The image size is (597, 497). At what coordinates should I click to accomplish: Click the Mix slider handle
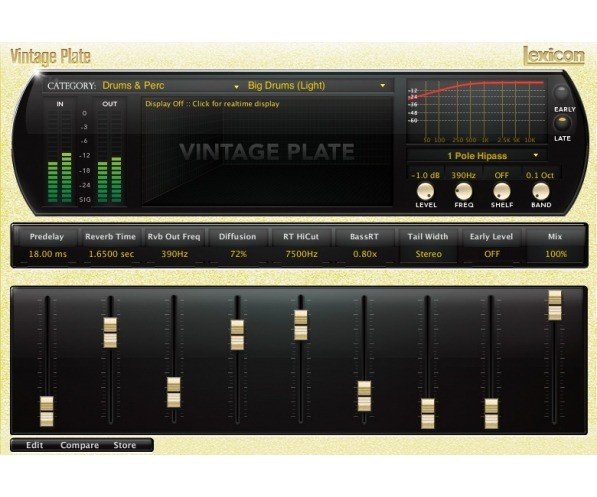(555, 305)
